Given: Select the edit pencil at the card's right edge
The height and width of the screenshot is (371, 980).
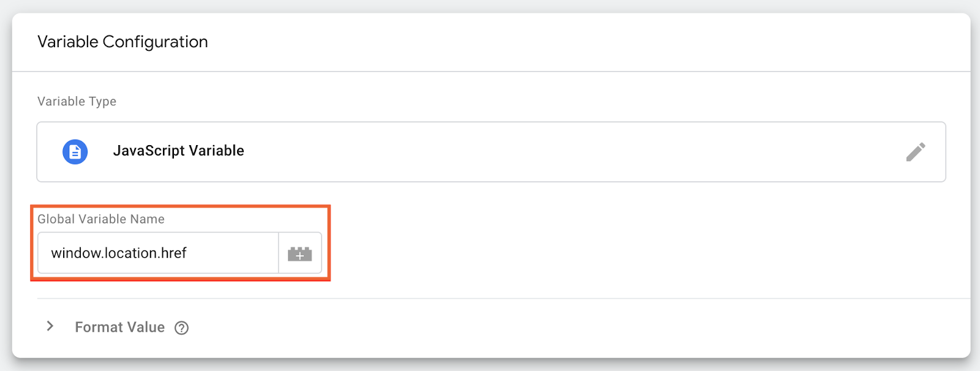Looking at the screenshot, I should click(916, 152).
